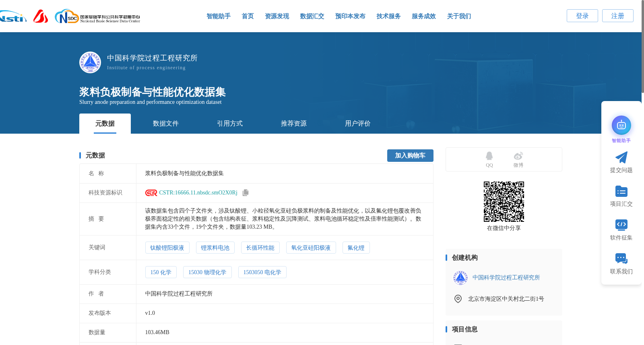644x345 pixels.
Task: Click the 注册 button
Action: click(618, 16)
